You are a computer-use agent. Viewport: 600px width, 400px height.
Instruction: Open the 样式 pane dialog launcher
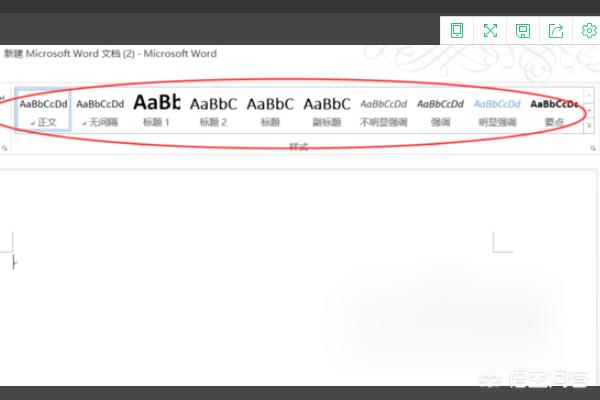pos(590,148)
